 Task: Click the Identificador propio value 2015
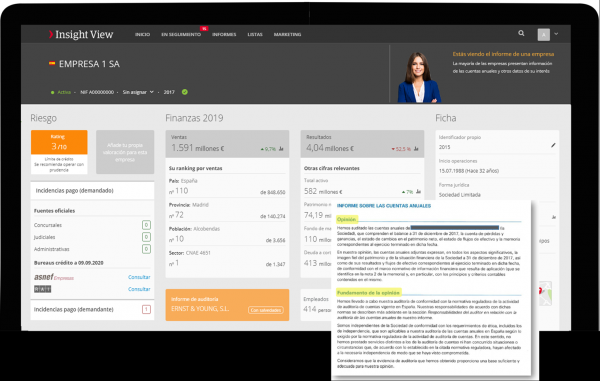tap(445, 147)
